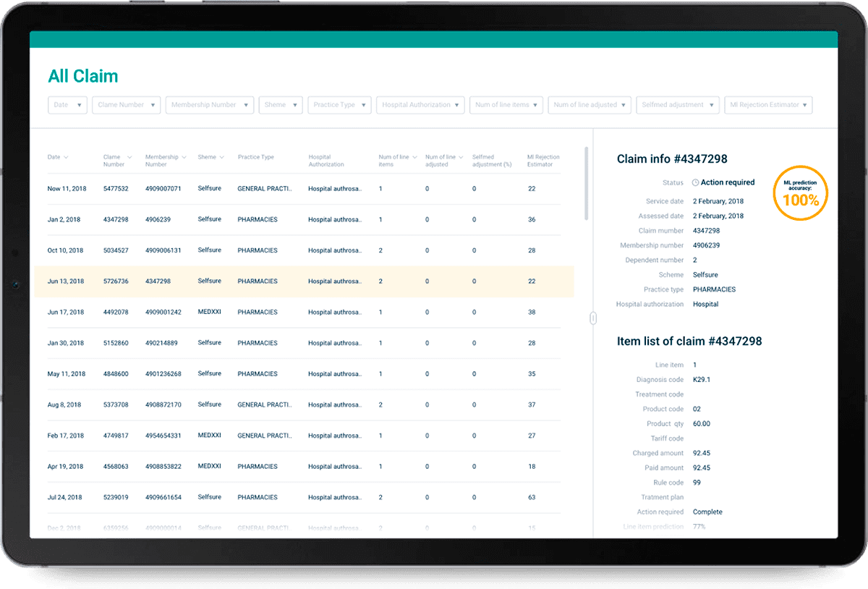Click the Num of line items sort chevron

coord(415,157)
